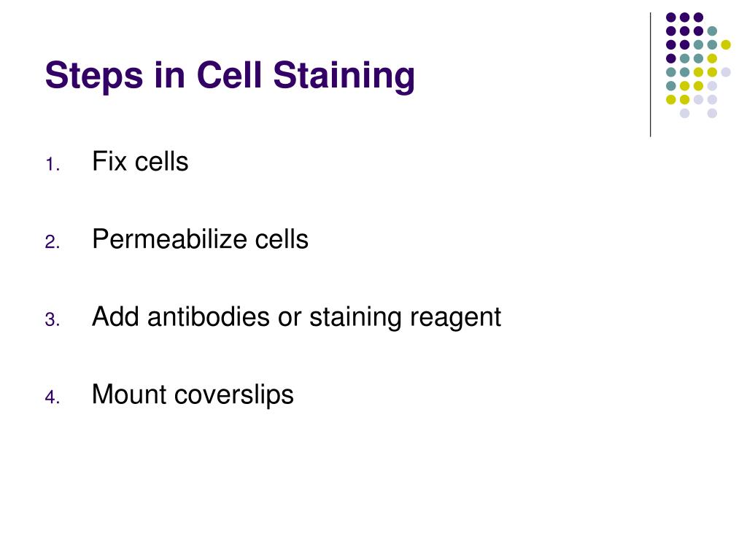747x560 pixels.
Task: Click the word Steps in the title
Action: coord(94,76)
